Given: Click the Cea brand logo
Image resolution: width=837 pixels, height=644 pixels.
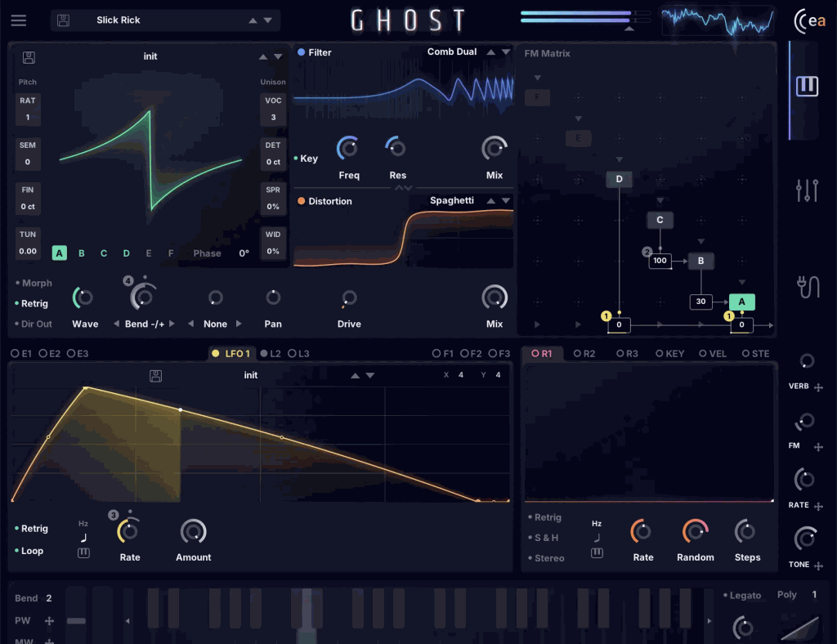Looking at the screenshot, I should (x=810, y=20).
